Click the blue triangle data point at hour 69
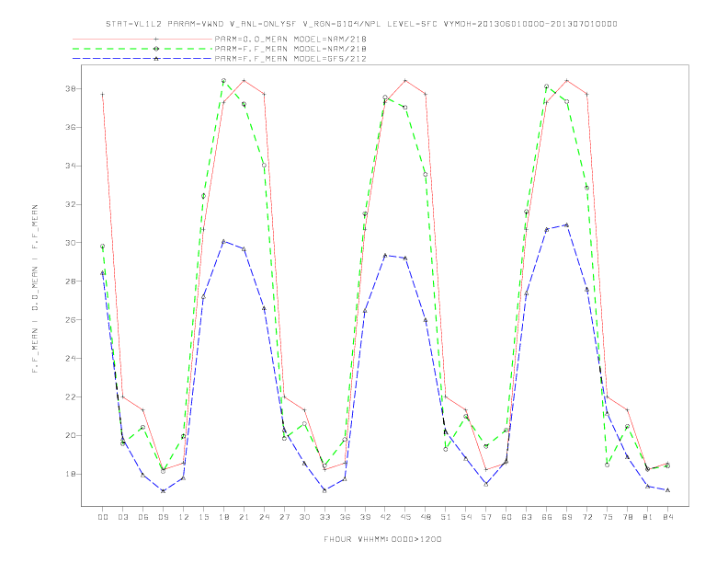Viewport: 728px width, 563px height. pos(567,224)
